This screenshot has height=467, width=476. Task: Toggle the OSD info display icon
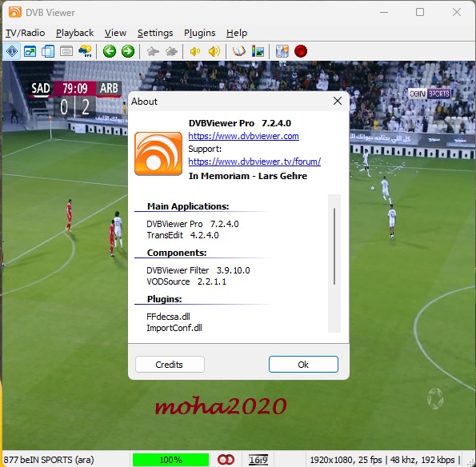11,51
